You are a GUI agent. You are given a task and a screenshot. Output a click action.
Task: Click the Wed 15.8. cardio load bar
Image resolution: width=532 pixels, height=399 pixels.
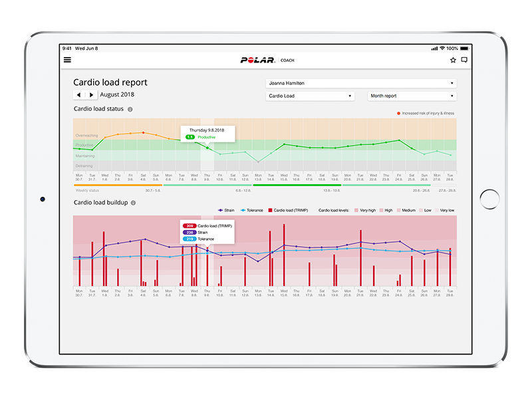point(284,255)
